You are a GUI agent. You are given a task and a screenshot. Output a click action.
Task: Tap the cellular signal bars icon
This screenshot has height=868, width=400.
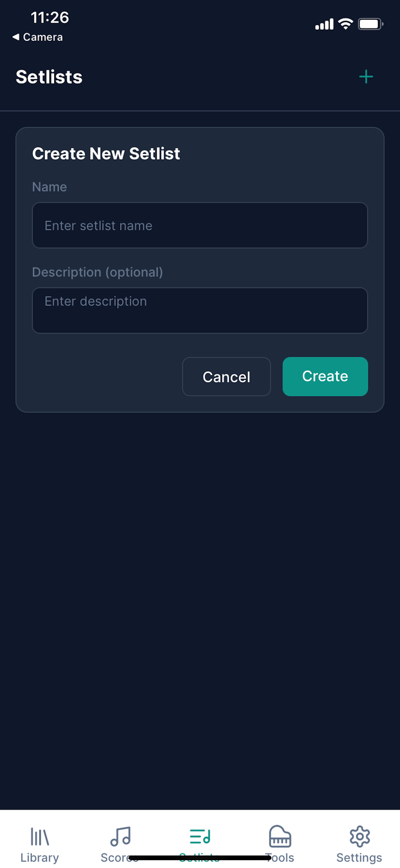pos(324,24)
